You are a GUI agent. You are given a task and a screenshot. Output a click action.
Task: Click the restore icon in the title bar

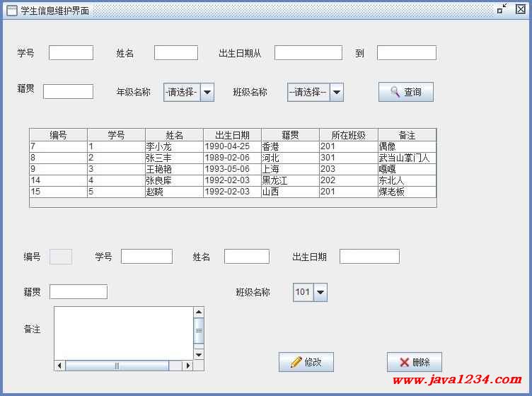502,8
